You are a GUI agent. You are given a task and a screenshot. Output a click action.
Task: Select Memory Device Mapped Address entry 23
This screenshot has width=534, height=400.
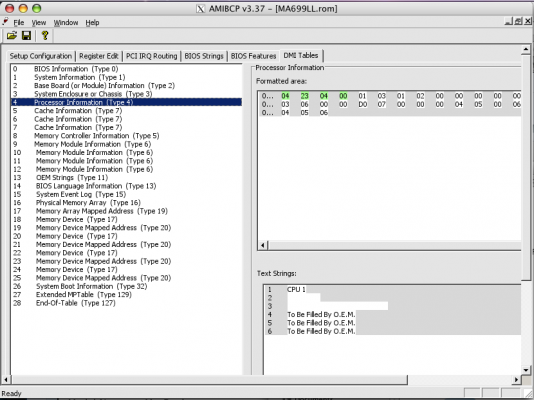[x=126, y=261]
